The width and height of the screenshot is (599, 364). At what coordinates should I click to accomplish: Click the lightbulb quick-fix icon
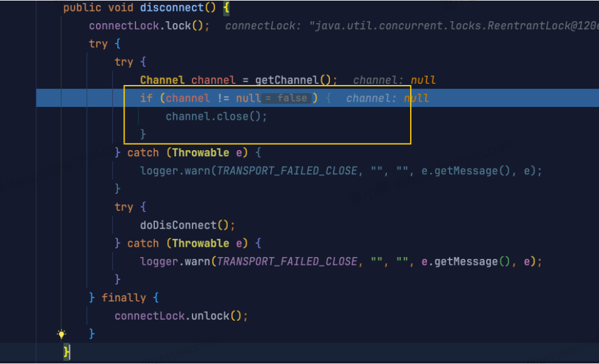click(61, 334)
